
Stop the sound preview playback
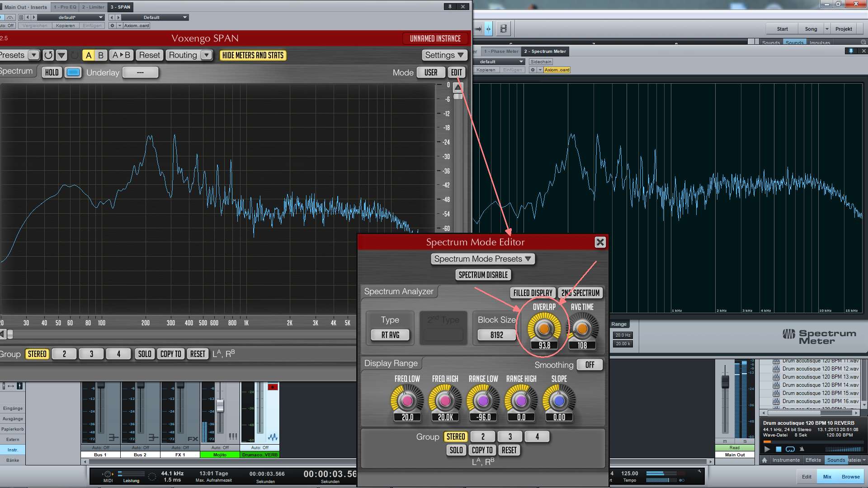pos(778,449)
